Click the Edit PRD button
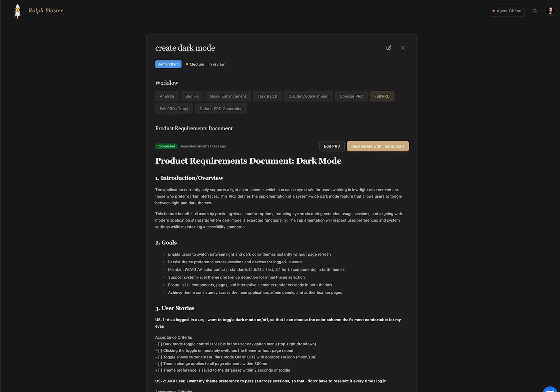This screenshot has height=392, width=560. [x=332, y=146]
